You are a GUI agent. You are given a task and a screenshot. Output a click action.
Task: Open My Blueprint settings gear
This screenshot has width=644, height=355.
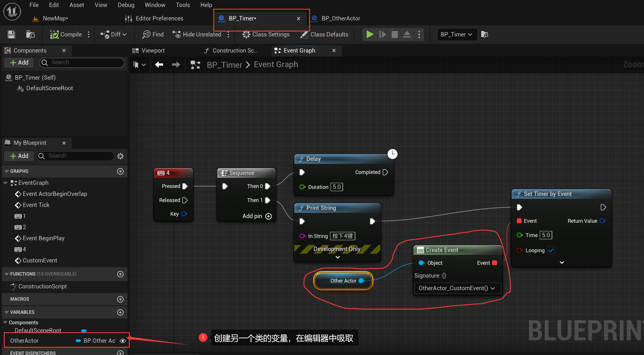click(120, 156)
